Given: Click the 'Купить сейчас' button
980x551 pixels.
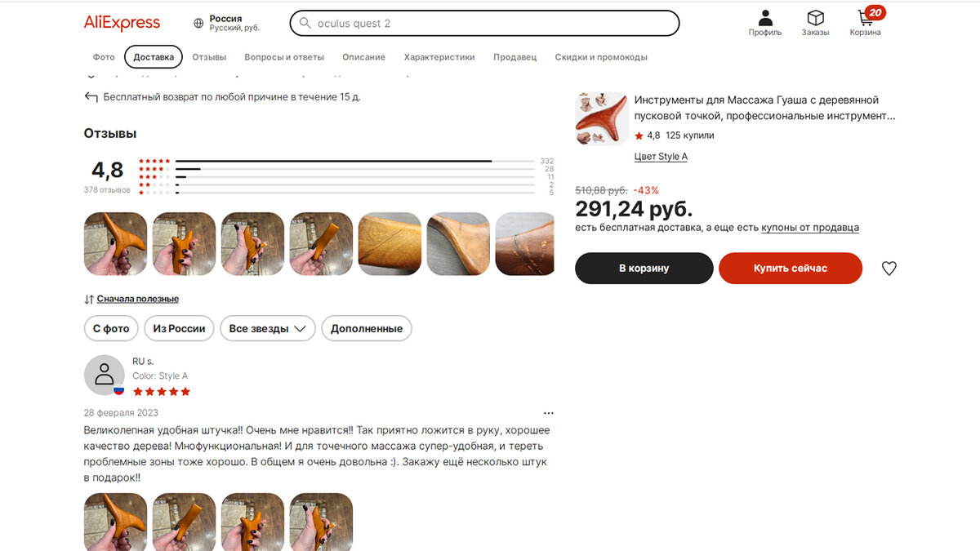Looking at the screenshot, I should (790, 268).
